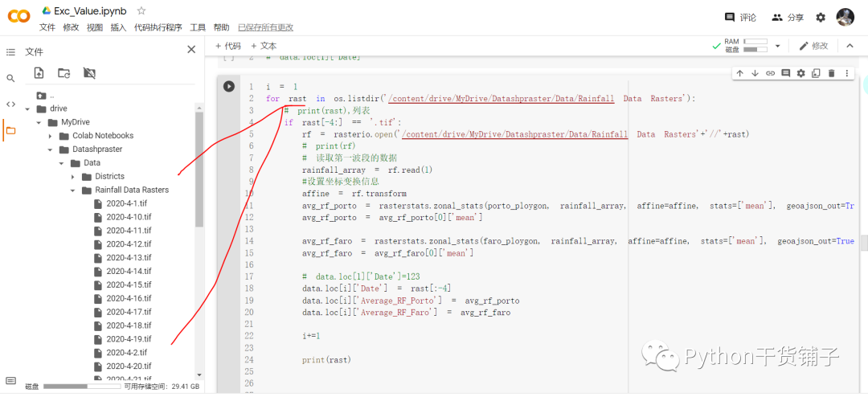Close the 文件 panel
Viewport: 868px width, 397px height.
(191, 50)
